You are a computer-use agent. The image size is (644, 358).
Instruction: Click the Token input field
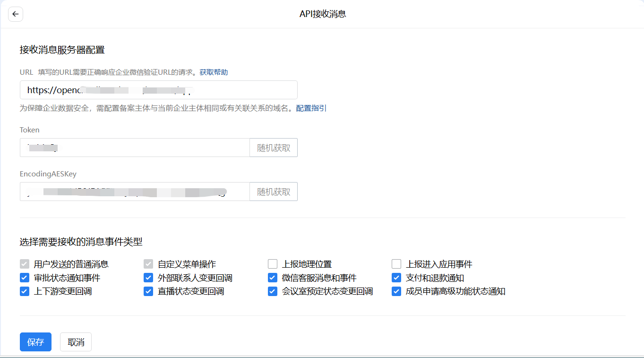[x=135, y=148]
